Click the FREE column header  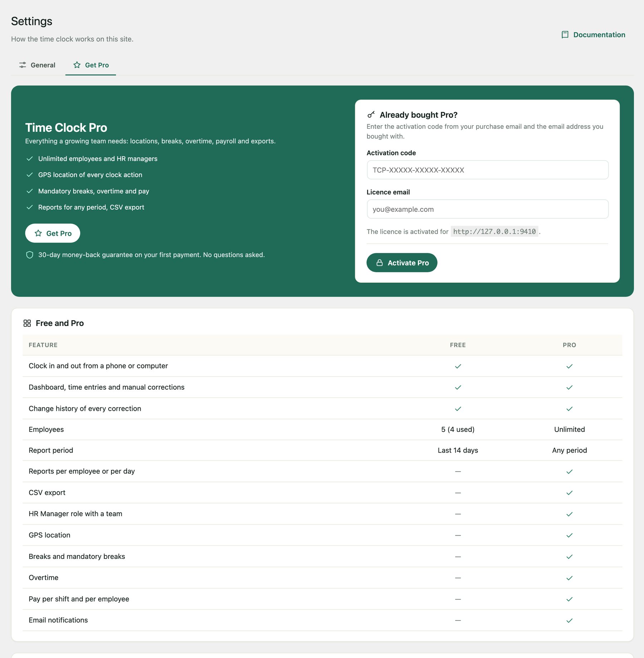[x=458, y=345]
